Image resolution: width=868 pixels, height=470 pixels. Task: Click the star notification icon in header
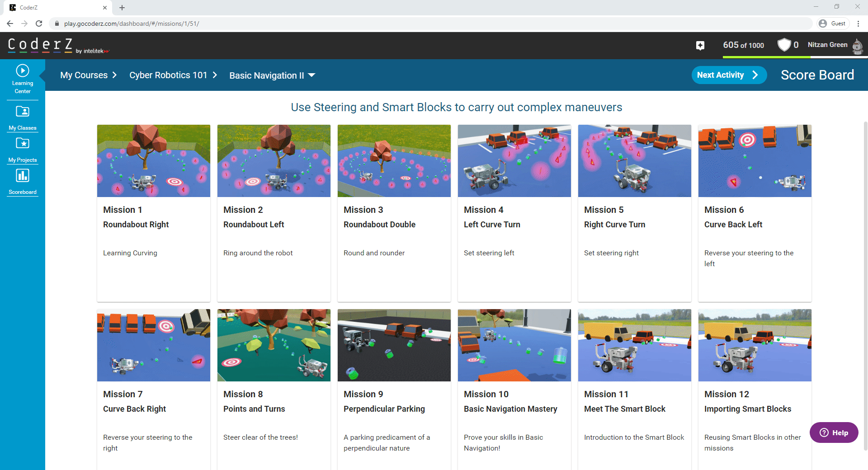700,45
